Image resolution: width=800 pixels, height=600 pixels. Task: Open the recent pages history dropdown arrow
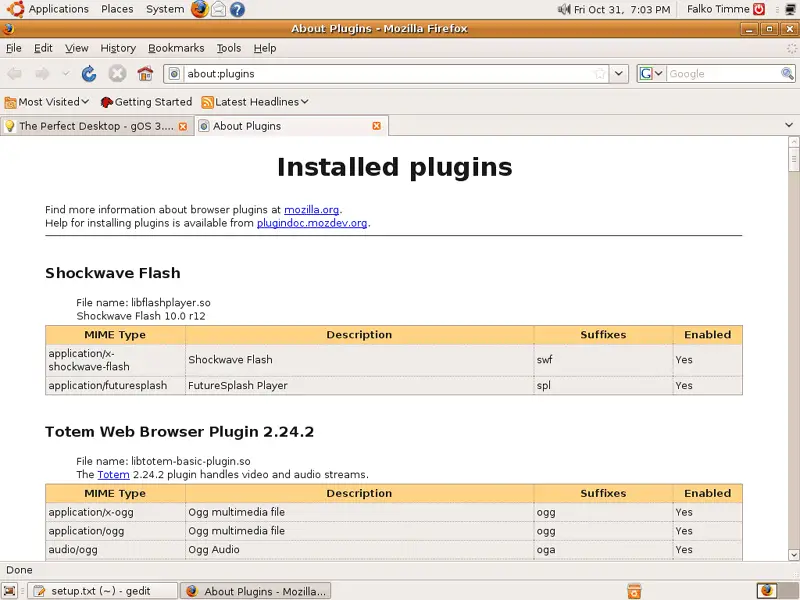click(66, 74)
